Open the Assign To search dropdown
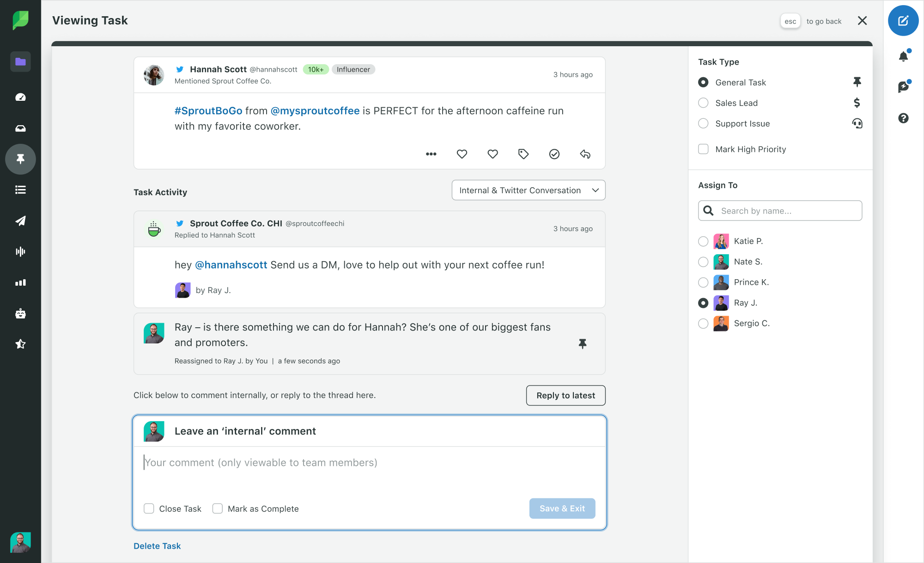The image size is (924, 563). coord(781,211)
